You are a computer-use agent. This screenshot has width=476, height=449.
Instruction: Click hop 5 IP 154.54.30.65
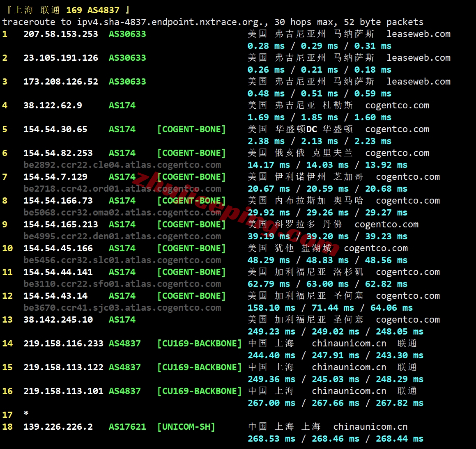55,129
